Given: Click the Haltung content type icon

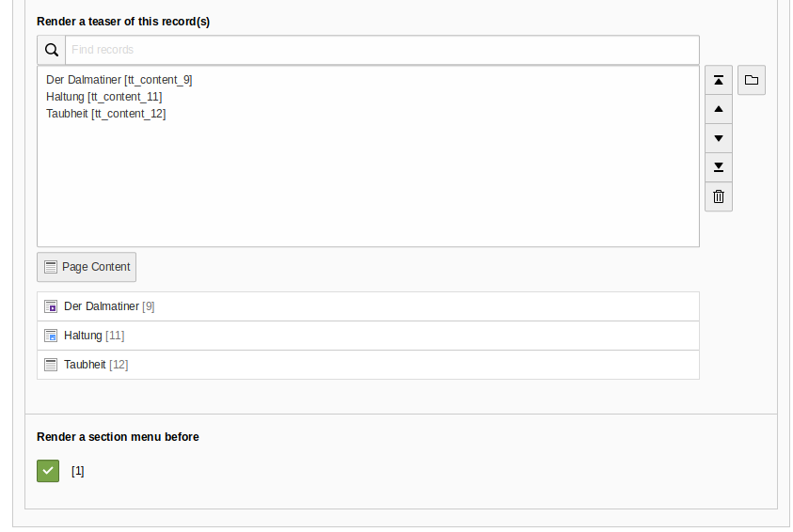Looking at the screenshot, I should (51, 336).
